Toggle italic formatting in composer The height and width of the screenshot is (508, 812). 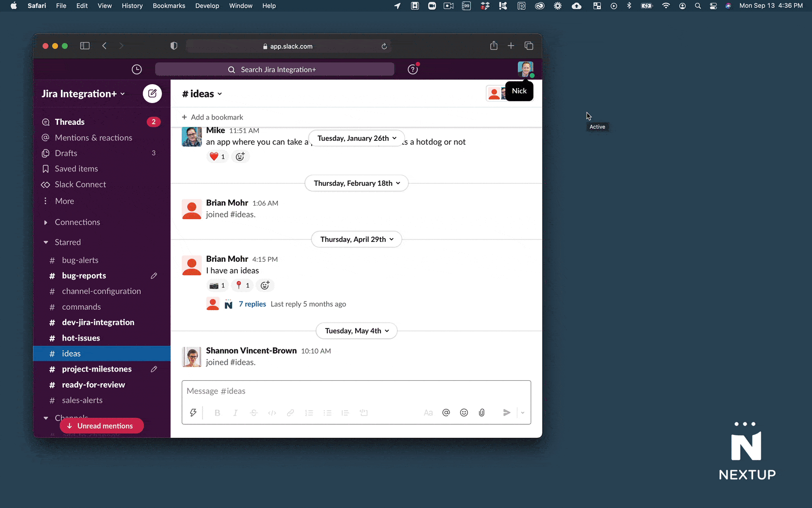(x=235, y=413)
